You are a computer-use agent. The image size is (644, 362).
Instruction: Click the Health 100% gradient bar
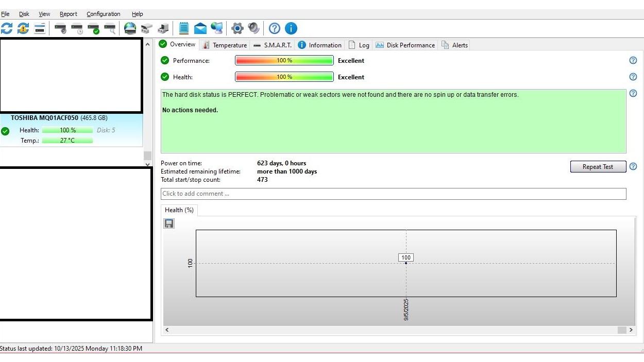pyautogui.click(x=284, y=77)
